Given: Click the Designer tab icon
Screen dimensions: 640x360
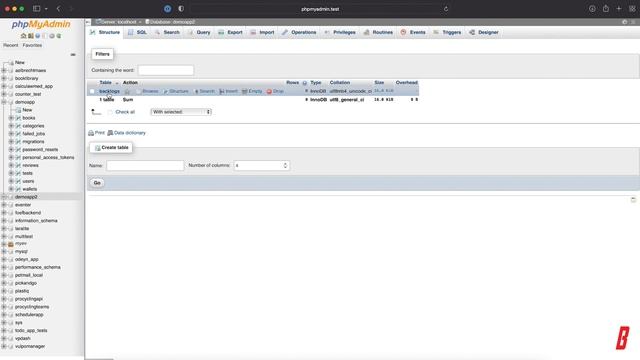Looking at the screenshot, I should click(472, 32).
